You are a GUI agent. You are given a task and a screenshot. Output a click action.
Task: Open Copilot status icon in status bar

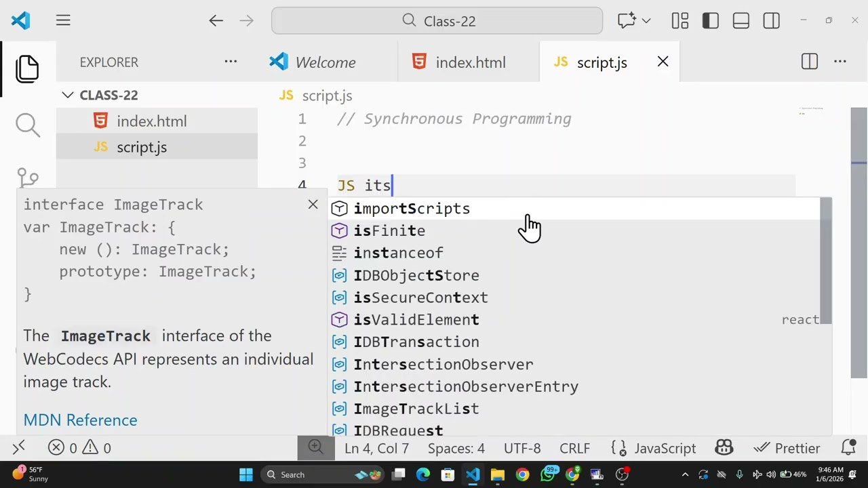click(x=724, y=448)
